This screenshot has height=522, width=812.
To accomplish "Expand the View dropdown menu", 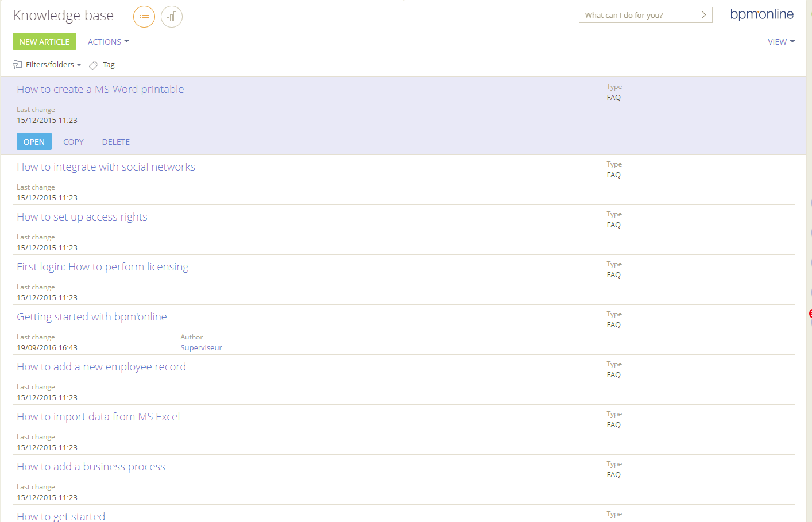I will pos(781,42).
